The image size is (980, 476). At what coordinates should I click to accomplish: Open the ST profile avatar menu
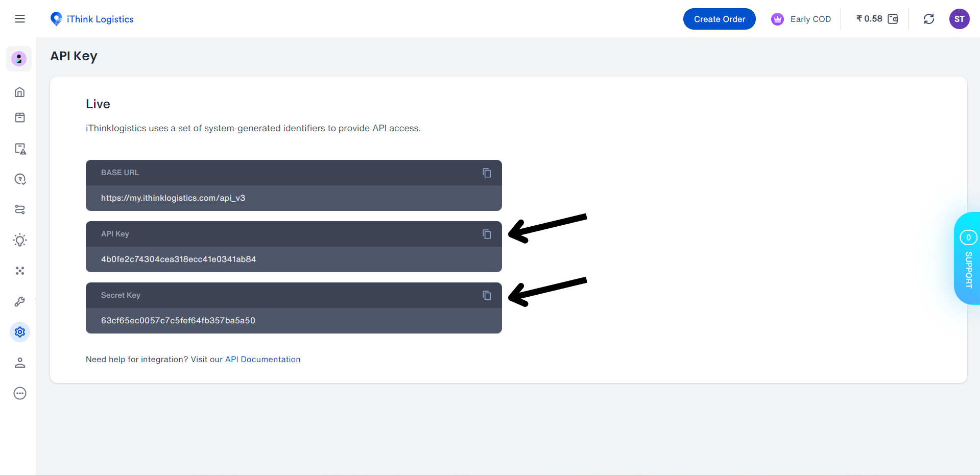click(x=959, y=19)
